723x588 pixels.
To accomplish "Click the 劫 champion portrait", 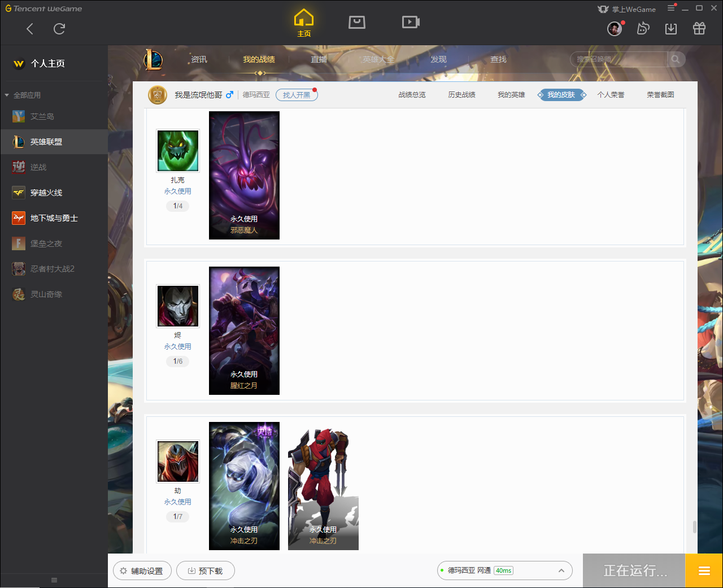I will pyautogui.click(x=178, y=461).
